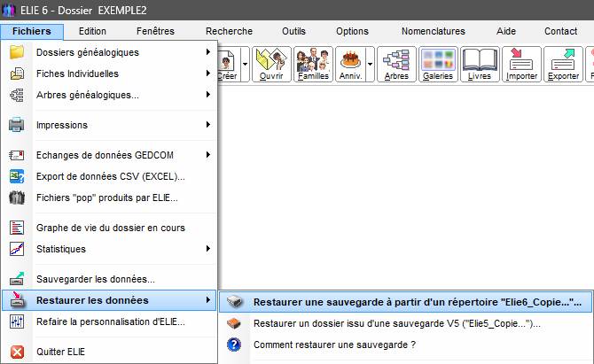Choose Quitter ELIE menu entry

(x=109, y=352)
